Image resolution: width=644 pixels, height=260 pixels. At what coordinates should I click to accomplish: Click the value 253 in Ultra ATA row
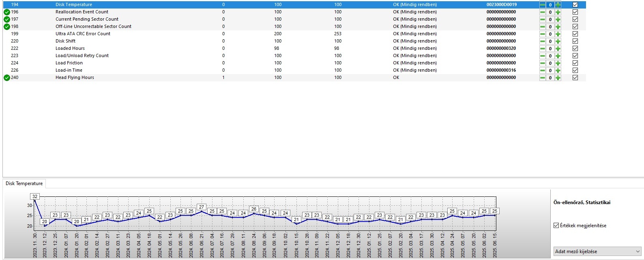pos(338,34)
